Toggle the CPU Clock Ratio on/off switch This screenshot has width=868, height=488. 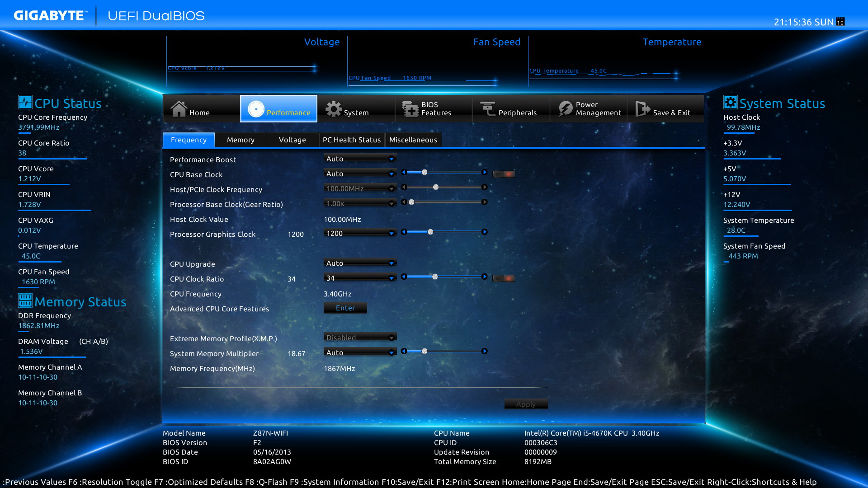click(x=504, y=278)
